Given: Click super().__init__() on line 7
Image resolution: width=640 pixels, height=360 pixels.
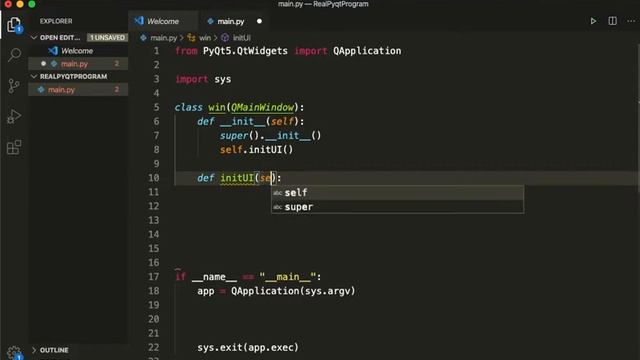Looking at the screenshot, I should pos(270,136).
